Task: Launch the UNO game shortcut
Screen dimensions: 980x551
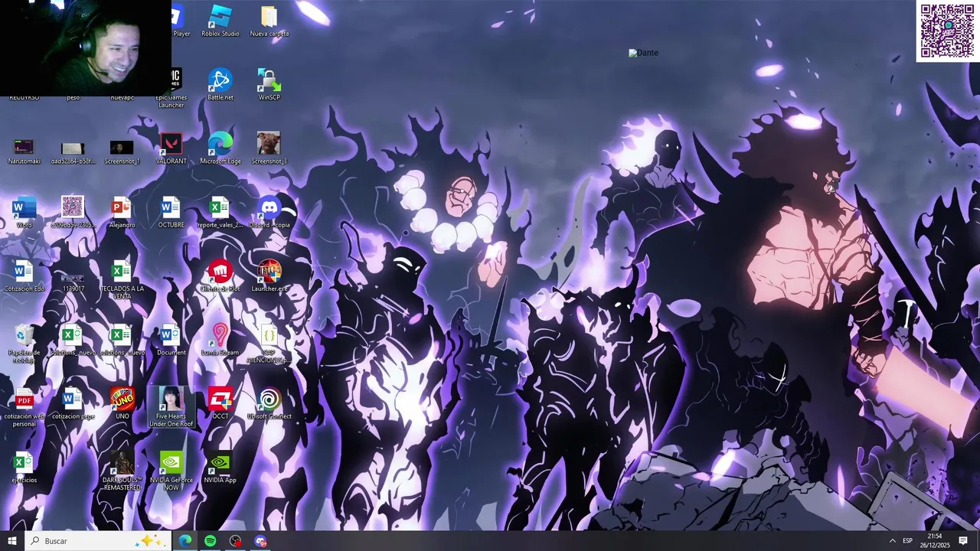Action: [122, 403]
